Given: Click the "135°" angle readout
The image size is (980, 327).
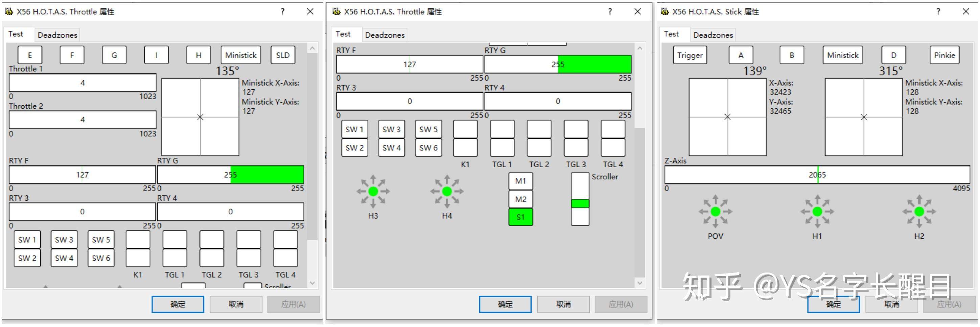Looking at the screenshot, I should pyautogui.click(x=228, y=71).
